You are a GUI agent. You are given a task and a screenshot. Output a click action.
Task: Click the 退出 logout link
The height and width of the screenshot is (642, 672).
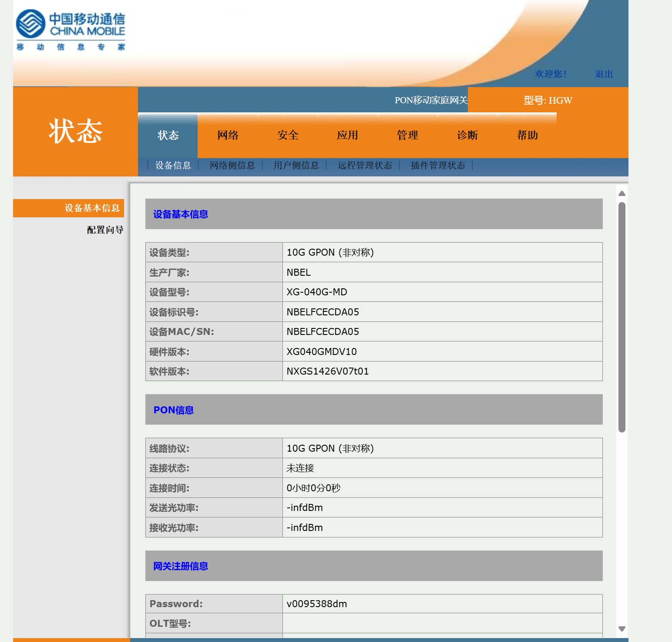pos(603,74)
